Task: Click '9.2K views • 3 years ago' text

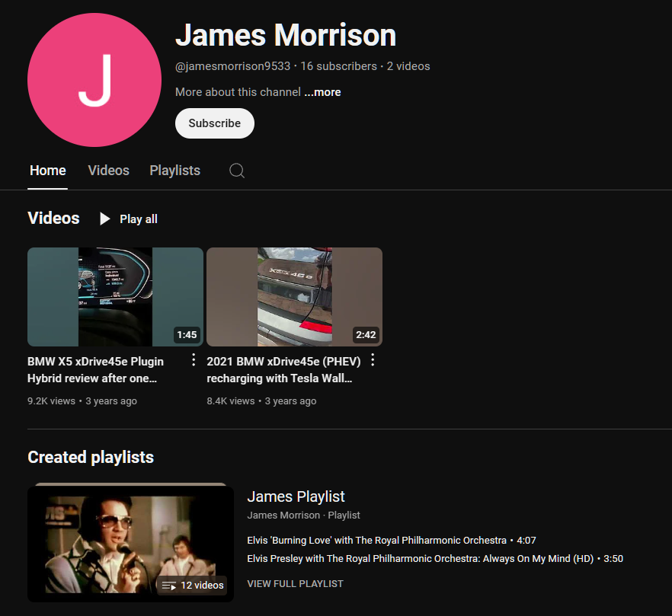Action: tap(82, 401)
